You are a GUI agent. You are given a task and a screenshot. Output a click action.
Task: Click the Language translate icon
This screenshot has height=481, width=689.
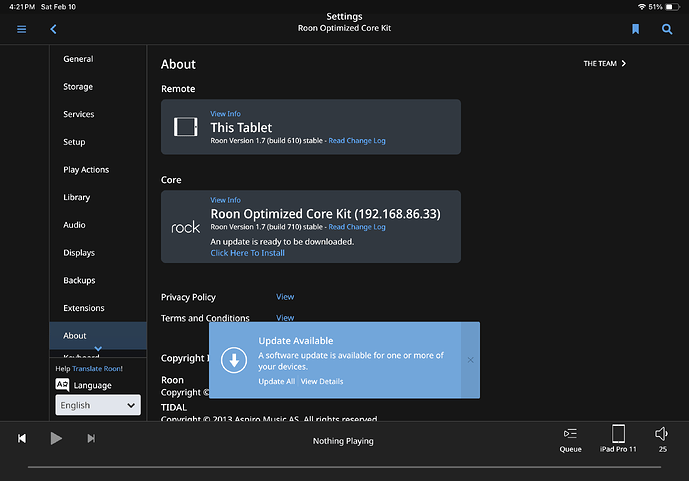pos(62,385)
